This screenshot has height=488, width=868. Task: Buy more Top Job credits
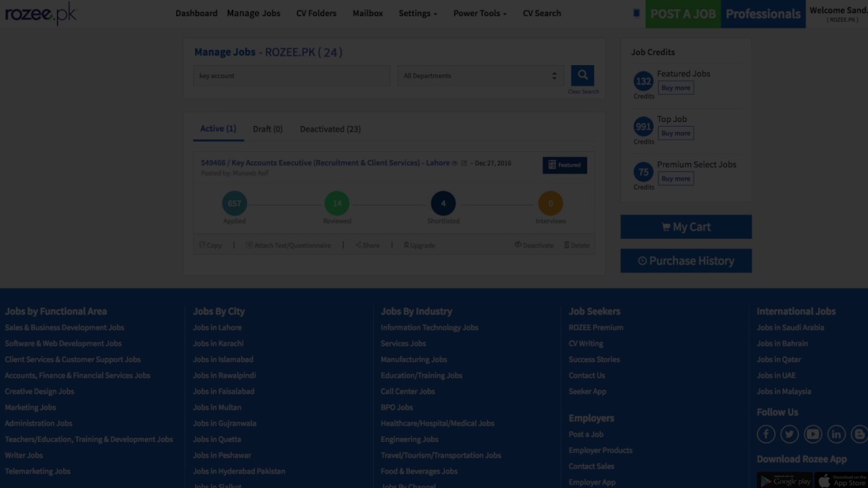tap(675, 134)
